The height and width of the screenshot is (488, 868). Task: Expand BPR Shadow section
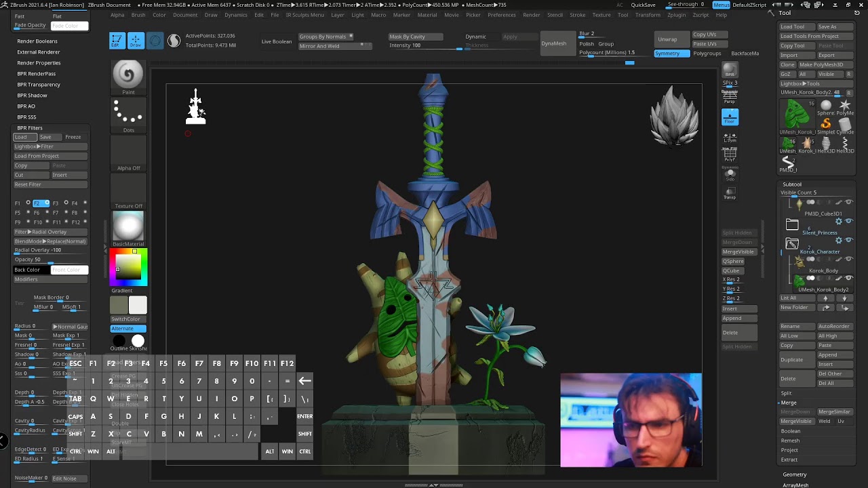tap(32, 95)
